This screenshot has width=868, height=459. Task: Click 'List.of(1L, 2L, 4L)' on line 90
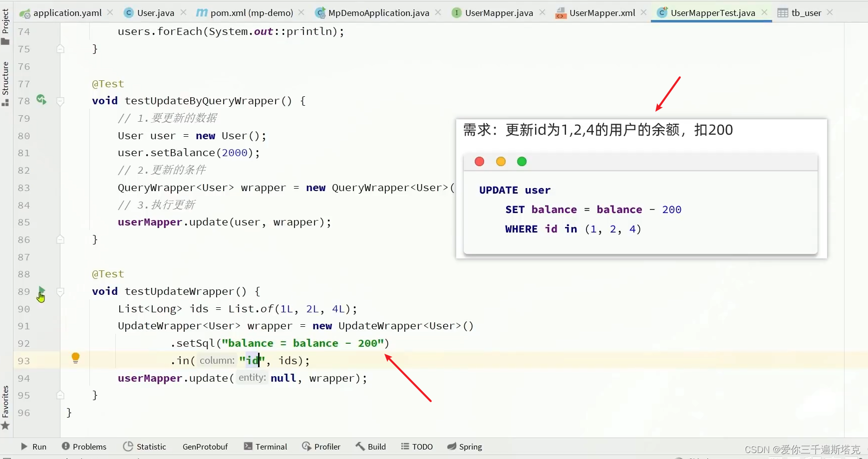[289, 309]
